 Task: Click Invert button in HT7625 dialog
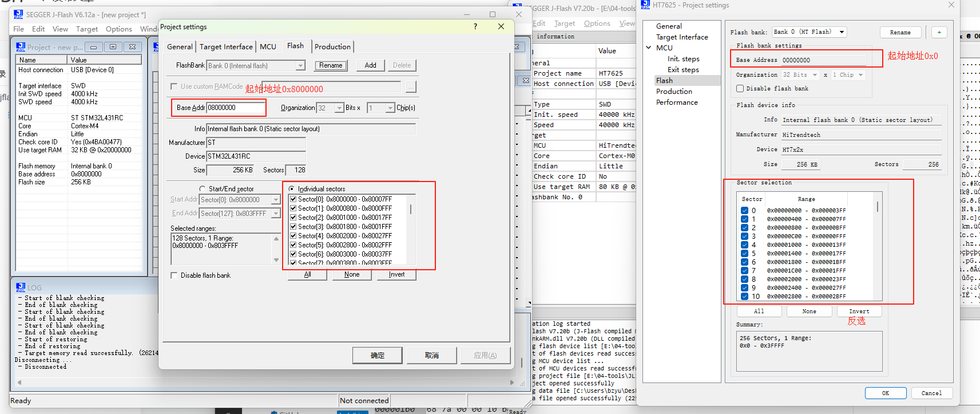(x=859, y=312)
